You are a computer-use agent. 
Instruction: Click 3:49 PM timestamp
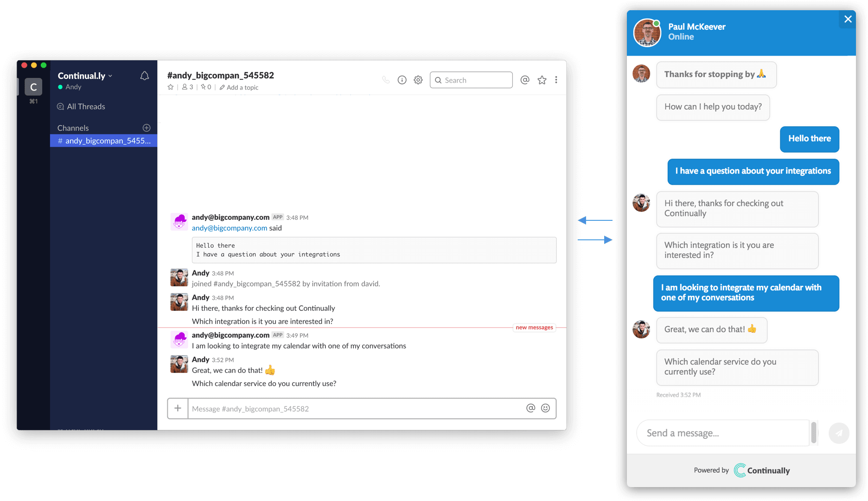[x=297, y=335]
